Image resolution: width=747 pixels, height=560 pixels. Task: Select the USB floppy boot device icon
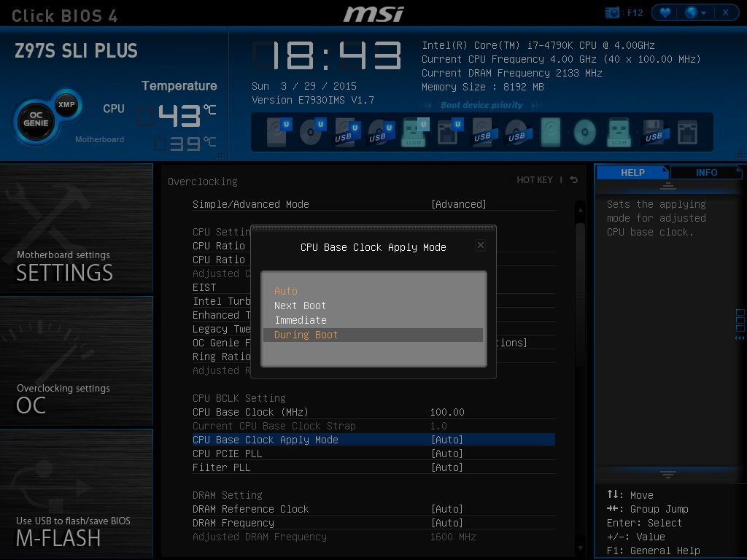click(x=655, y=133)
